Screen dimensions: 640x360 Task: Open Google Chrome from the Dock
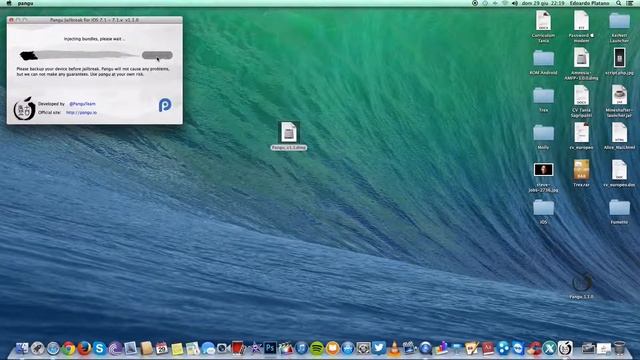69,348
